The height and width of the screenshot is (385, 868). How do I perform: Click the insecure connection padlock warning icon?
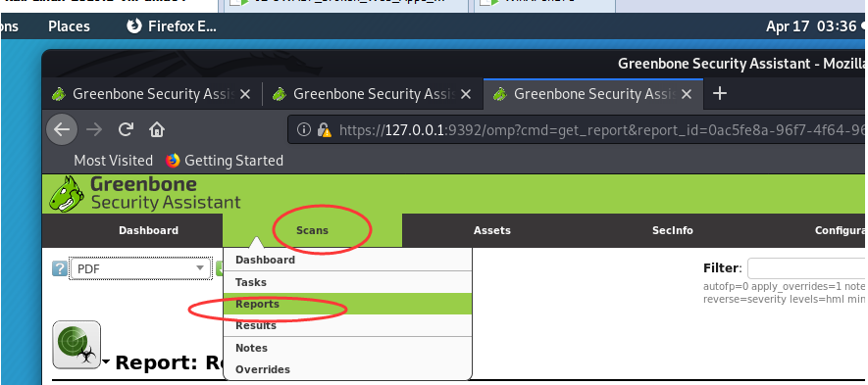(324, 130)
